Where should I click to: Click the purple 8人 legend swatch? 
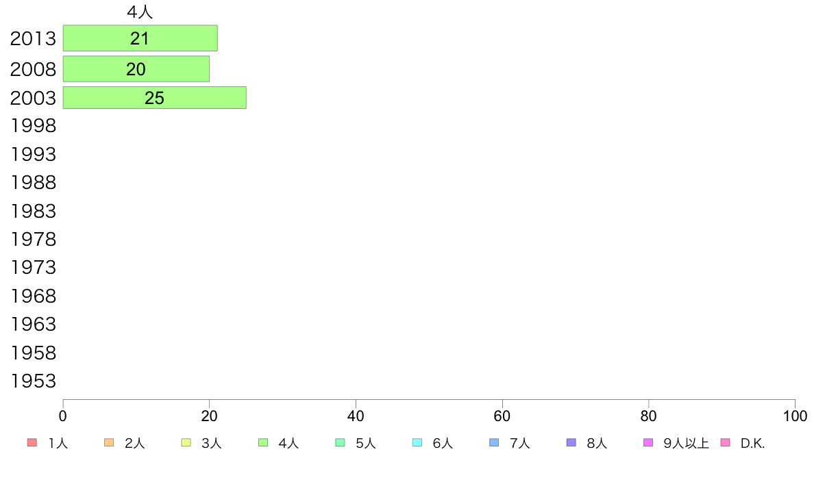tap(571, 442)
